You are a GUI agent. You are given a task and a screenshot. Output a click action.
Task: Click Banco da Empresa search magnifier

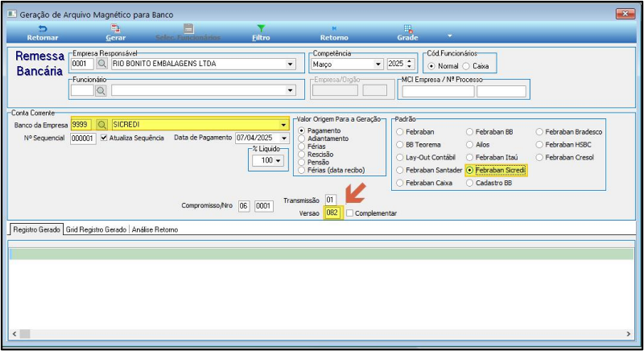coord(101,125)
